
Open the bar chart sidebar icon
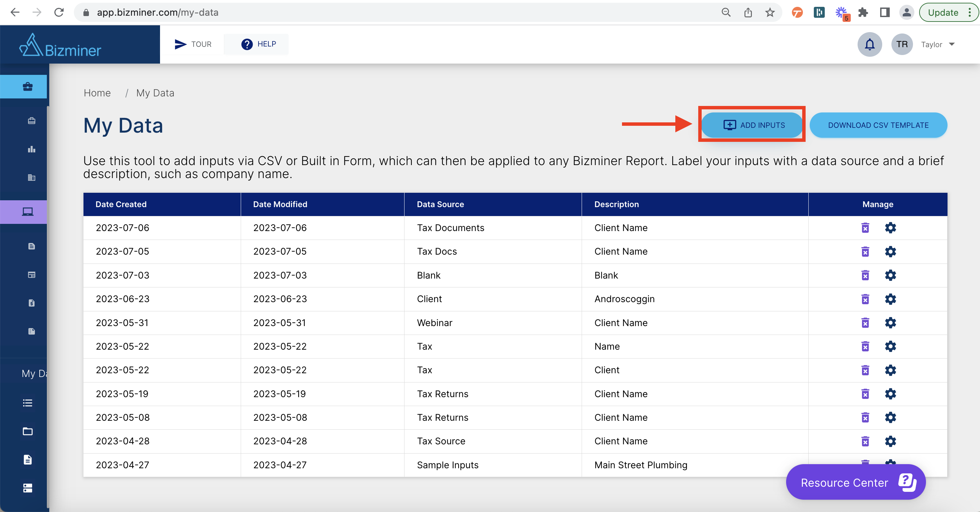click(31, 149)
